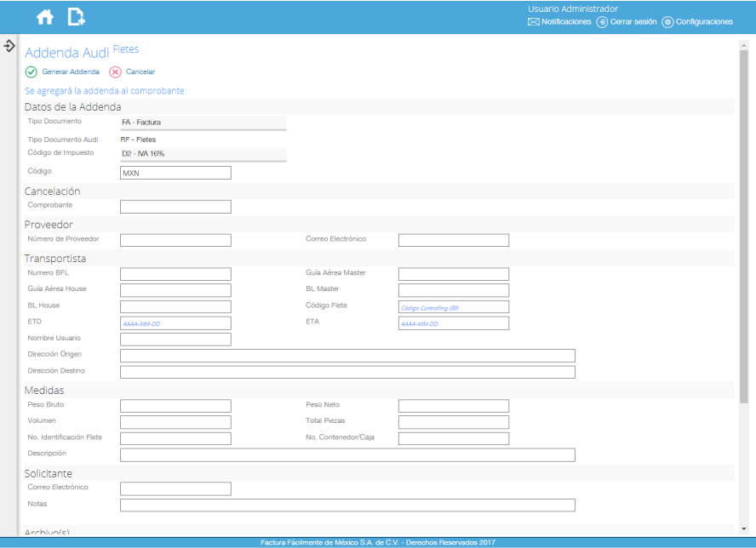Click the Home icon in header
Screen dimensions: 756x548
[x=45, y=16]
